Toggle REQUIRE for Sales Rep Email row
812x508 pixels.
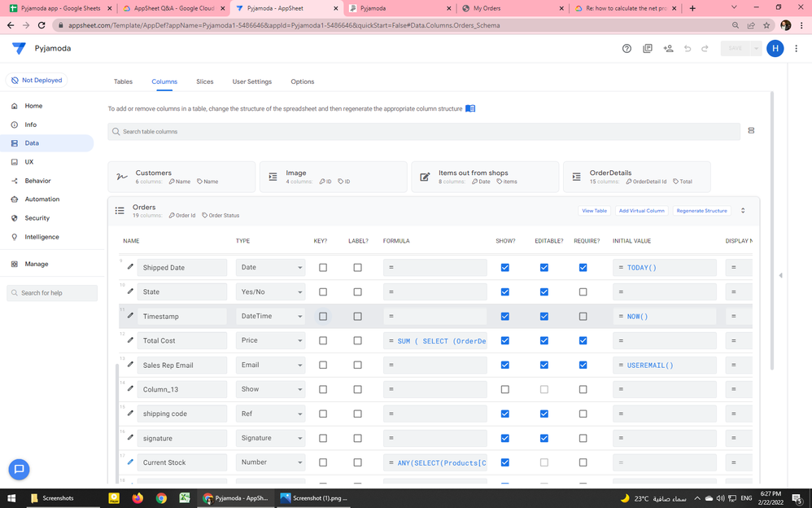pyautogui.click(x=583, y=365)
